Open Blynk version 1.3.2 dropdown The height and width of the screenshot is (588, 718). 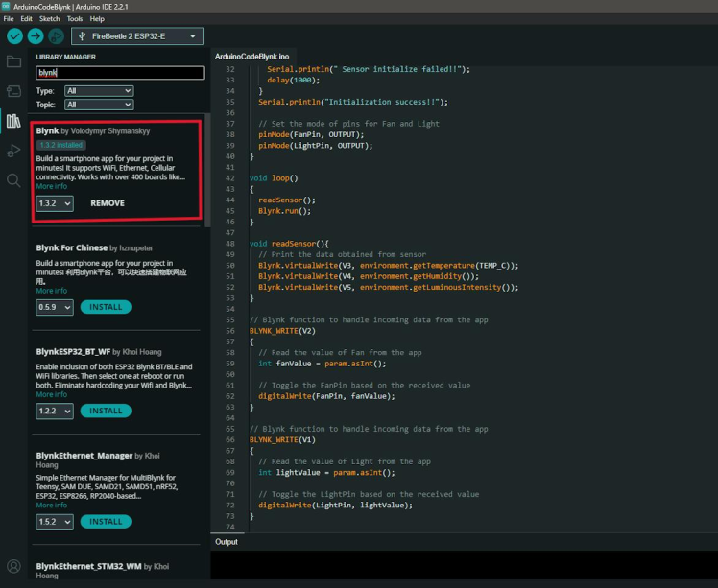pos(54,203)
